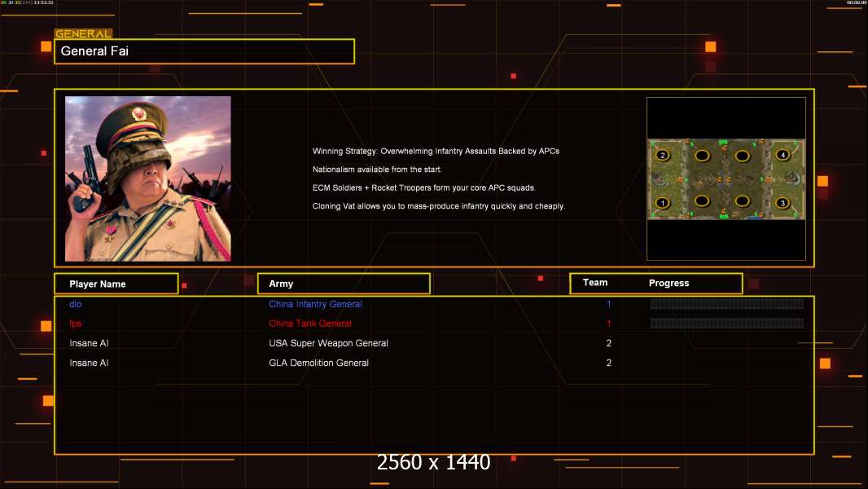The image size is (868, 489).
Task: Click the GENERAL label tag
Action: click(x=83, y=33)
